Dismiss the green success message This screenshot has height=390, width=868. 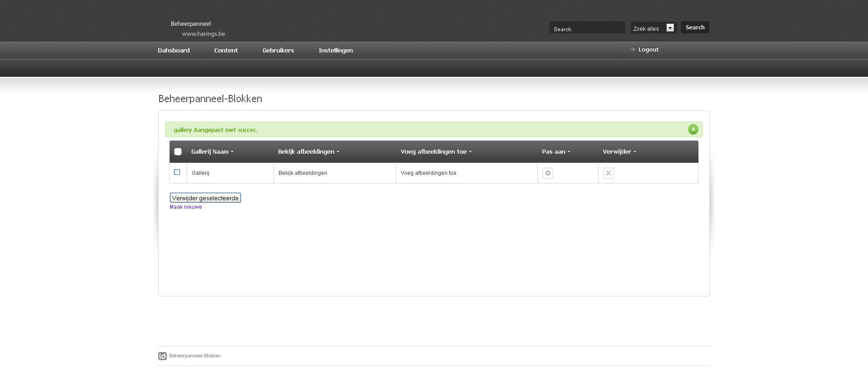click(693, 130)
